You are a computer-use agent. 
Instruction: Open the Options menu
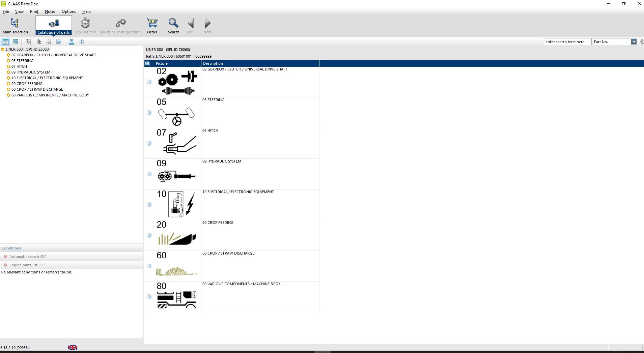(x=69, y=11)
